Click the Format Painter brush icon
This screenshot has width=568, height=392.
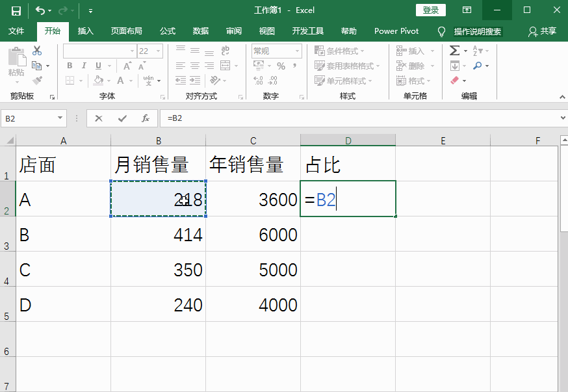click(37, 81)
